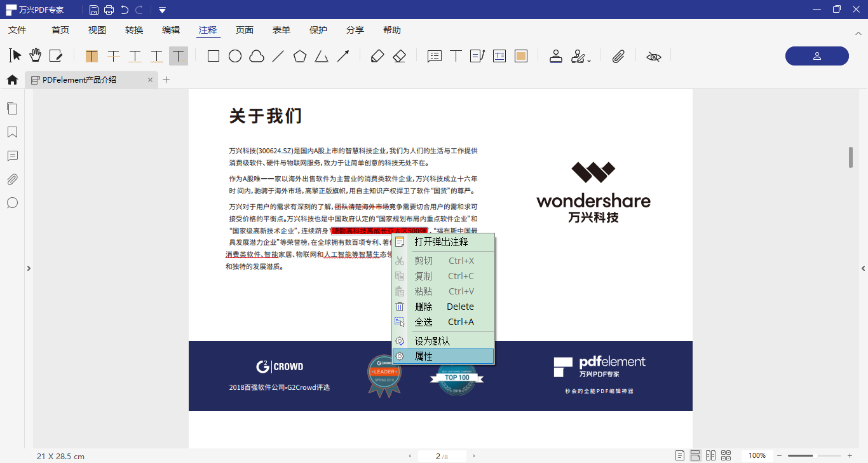Viewport: 868px width, 463px height.
Task: Select the cloud shape tool
Action: tap(256, 56)
